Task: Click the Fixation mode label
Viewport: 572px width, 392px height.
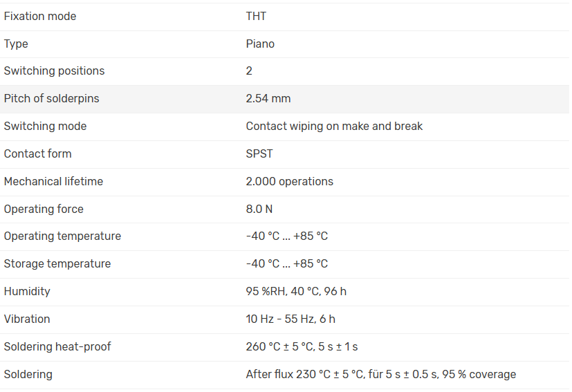Action: pyautogui.click(x=40, y=16)
